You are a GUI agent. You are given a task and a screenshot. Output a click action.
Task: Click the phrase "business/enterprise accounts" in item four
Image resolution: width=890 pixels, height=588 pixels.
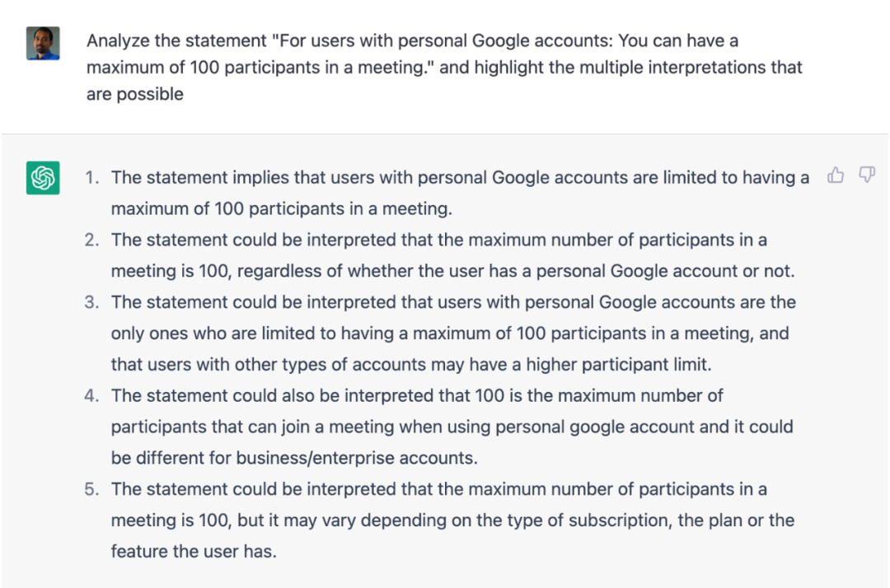pos(357,458)
